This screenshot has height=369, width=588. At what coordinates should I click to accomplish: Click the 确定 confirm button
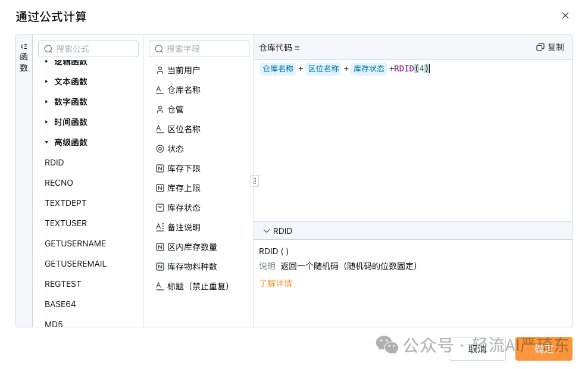coord(543,349)
